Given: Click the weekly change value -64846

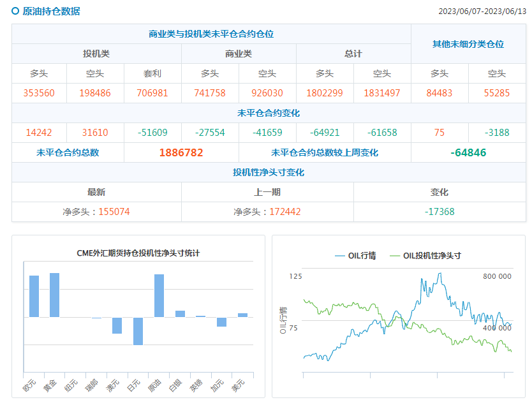Looking at the screenshot, I should point(468,153).
